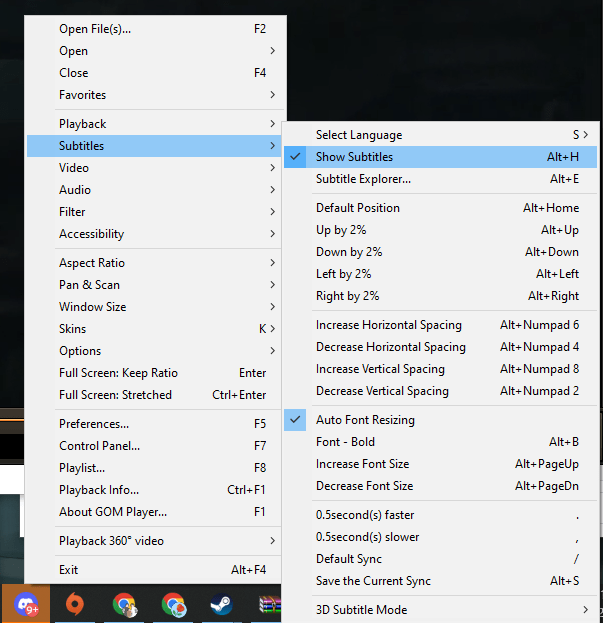Select Decrease Horizontal Spacing
Viewport: 603px width, 623px height.
coord(440,347)
